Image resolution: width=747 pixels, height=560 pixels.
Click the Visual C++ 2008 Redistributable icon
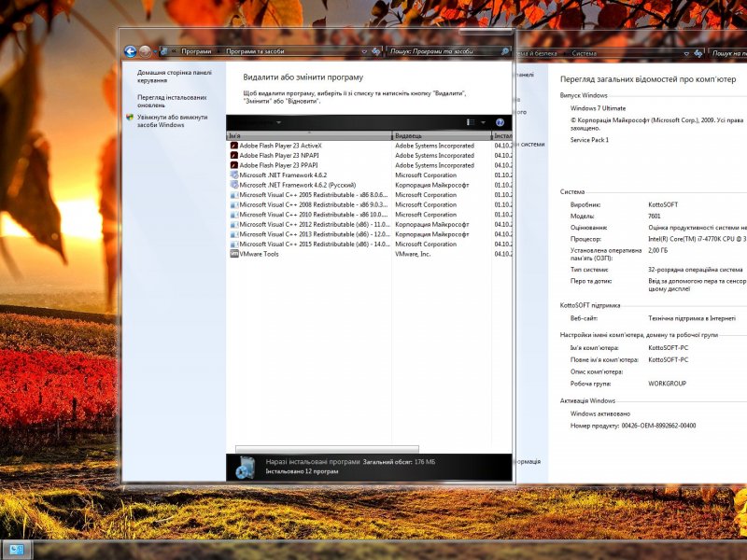point(234,204)
